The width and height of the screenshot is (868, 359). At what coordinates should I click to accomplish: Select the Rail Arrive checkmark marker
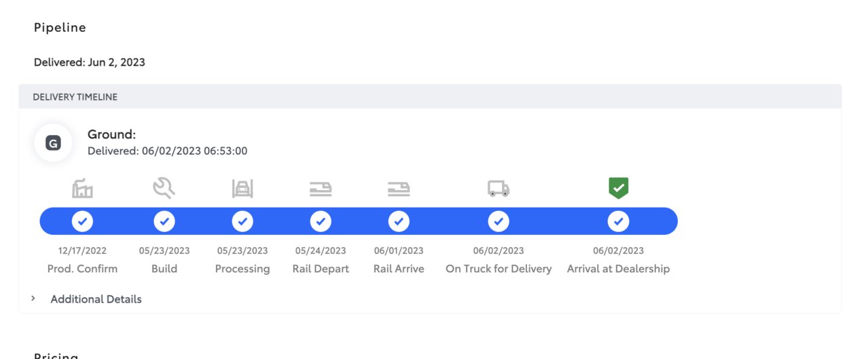(399, 221)
